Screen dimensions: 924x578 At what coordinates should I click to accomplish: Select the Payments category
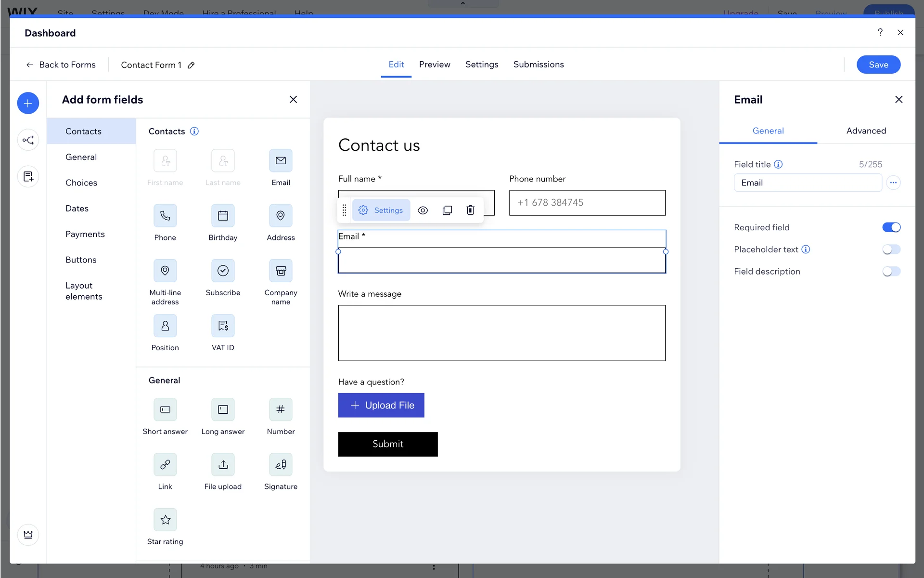85,234
